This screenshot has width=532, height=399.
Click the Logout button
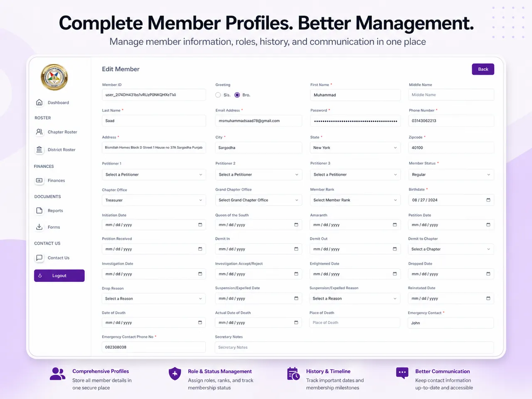[59, 276]
